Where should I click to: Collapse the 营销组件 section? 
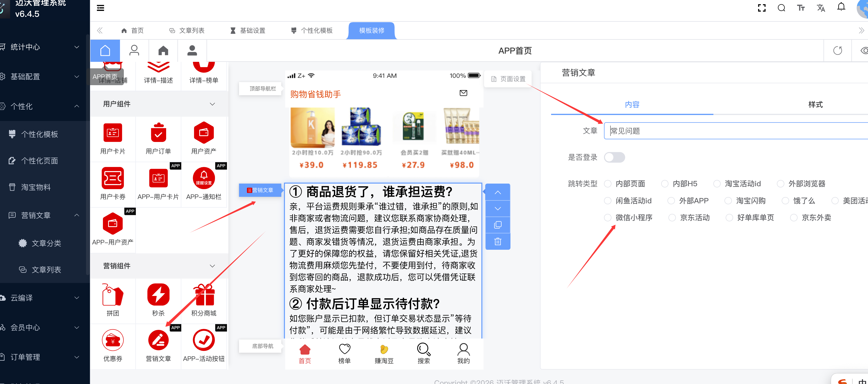pos(212,266)
